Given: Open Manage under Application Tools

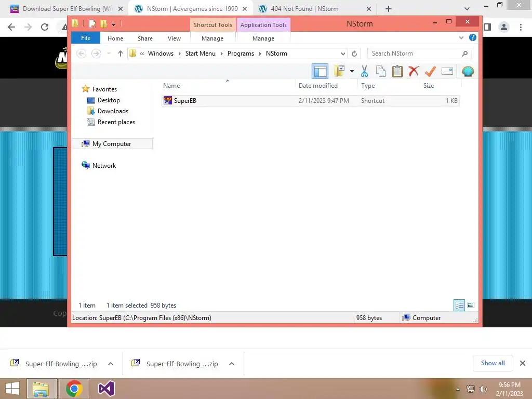Looking at the screenshot, I should pos(263,38).
